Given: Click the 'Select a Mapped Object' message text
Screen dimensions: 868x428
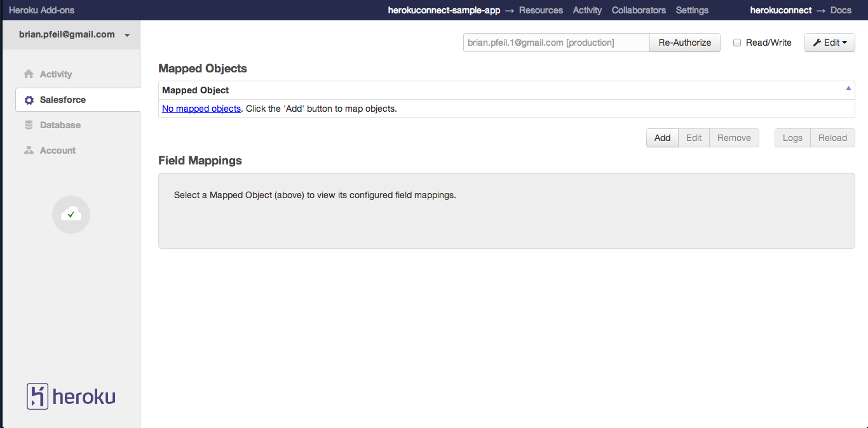Looking at the screenshot, I should pos(315,195).
